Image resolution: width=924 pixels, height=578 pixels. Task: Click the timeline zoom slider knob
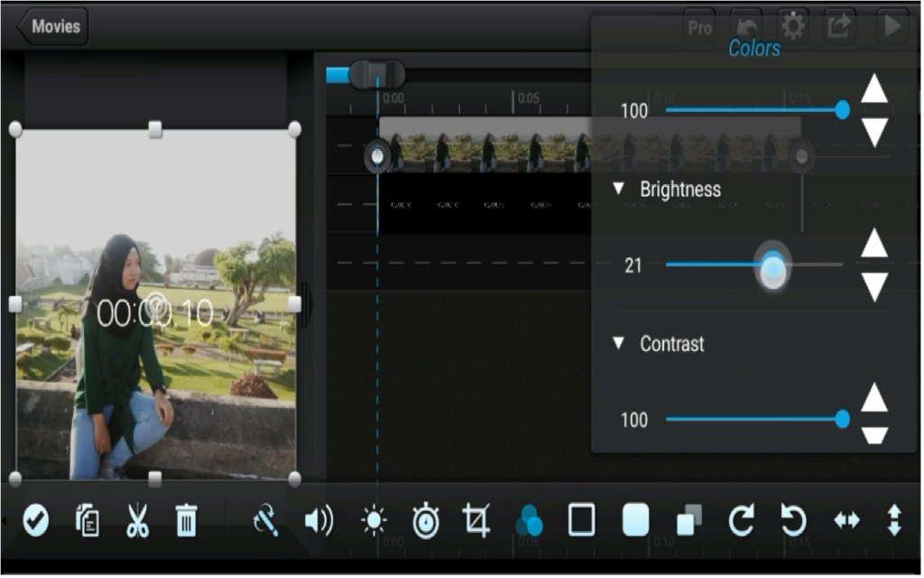[377, 75]
